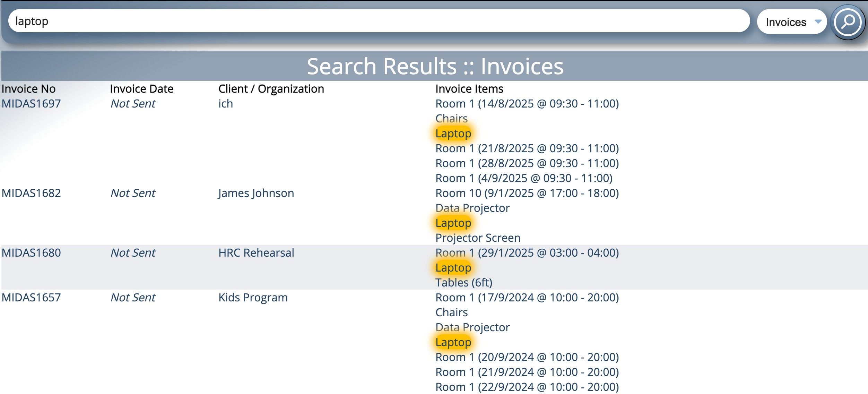Open invoice MIDAS1697
The width and height of the screenshot is (868, 394).
coord(31,104)
